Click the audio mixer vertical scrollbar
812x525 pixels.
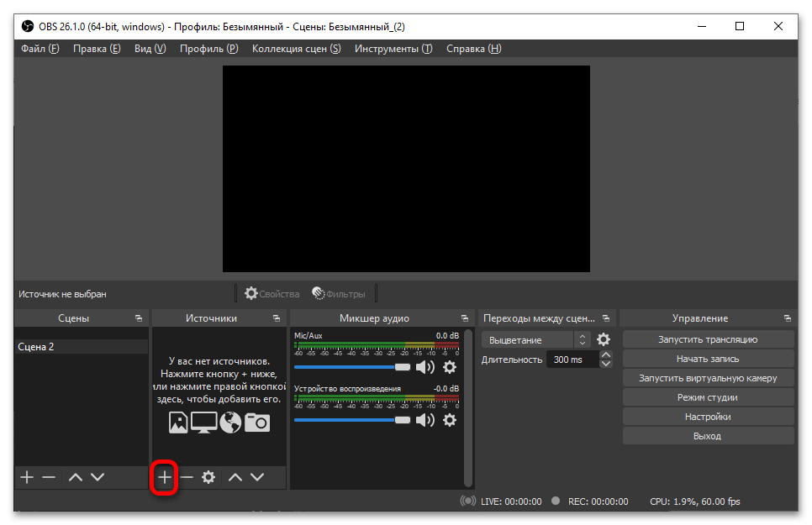(x=468, y=408)
